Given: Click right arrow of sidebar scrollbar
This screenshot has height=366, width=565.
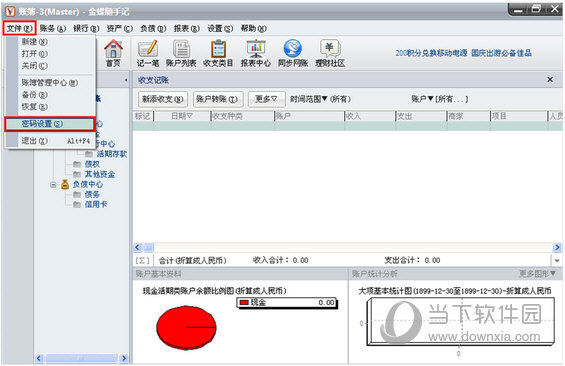Looking at the screenshot, I should (124, 358).
